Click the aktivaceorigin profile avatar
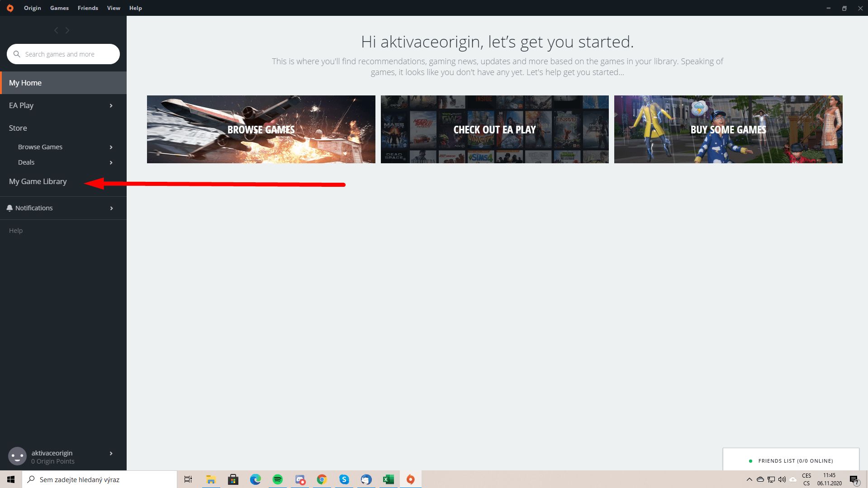The height and width of the screenshot is (488, 868). click(18, 456)
